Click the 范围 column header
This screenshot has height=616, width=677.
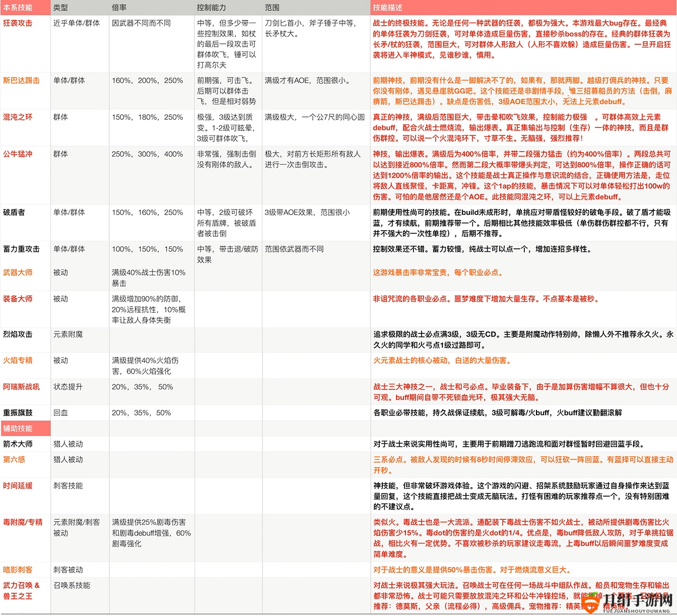tap(316, 8)
